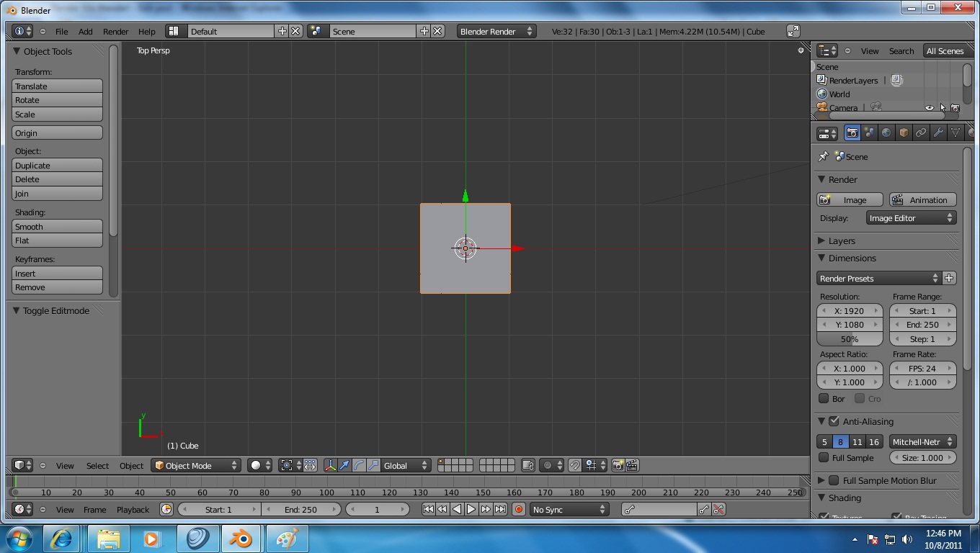This screenshot has height=553, width=980.
Task: Expand the Layers panel
Action: point(841,240)
